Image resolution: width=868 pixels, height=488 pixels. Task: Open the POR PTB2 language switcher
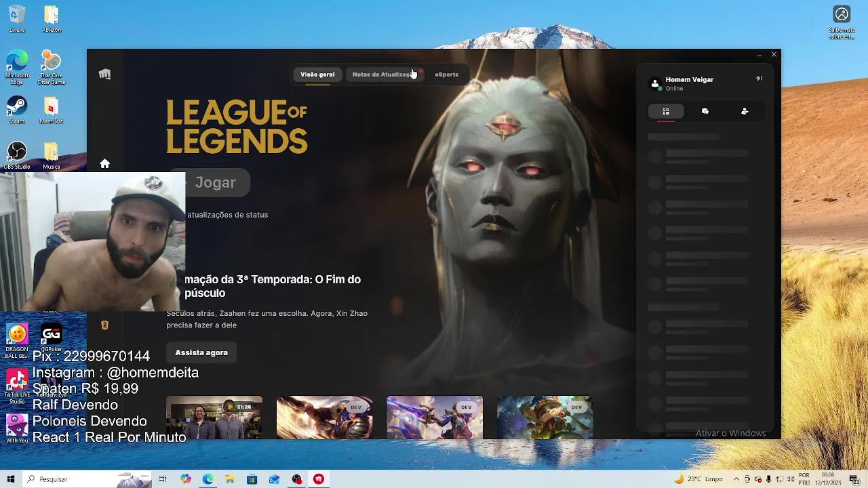coord(804,479)
